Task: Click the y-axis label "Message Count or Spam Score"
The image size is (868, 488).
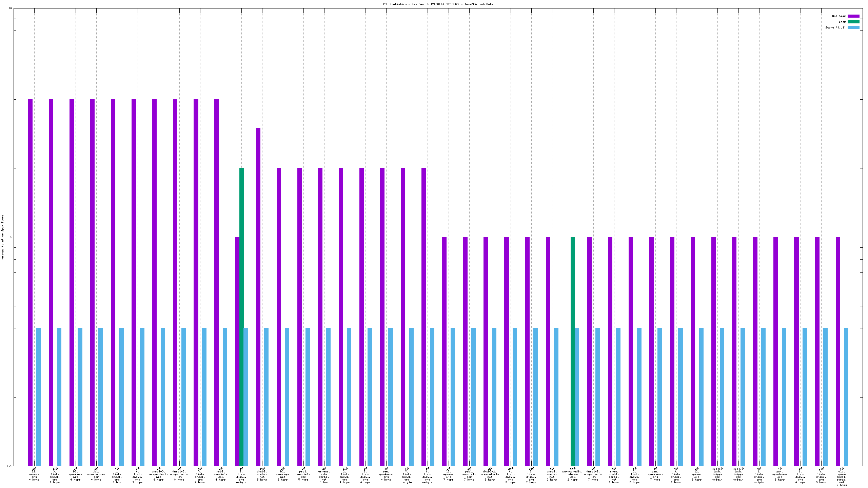Action: pyautogui.click(x=3, y=237)
